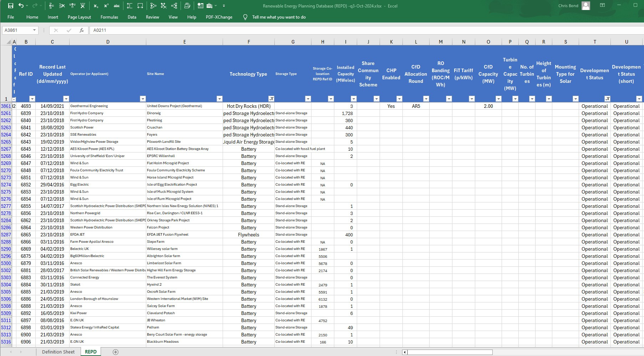
Task: Switch to the Home ribbon tab
Action: tap(32, 17)
